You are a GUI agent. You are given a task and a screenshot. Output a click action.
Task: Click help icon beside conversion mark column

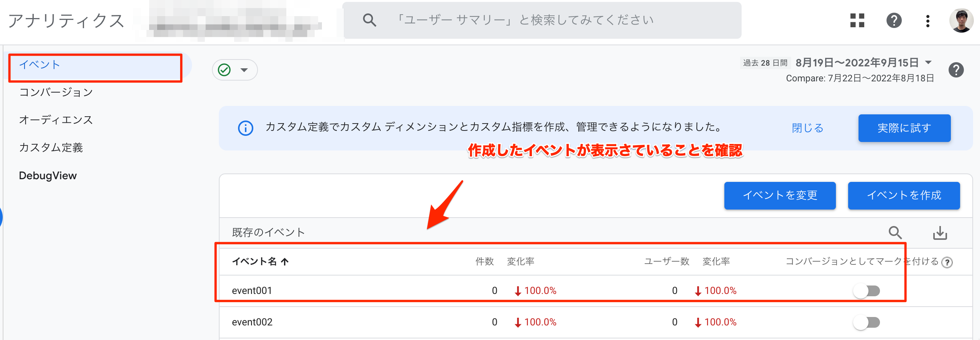click(x=947, y=262)
